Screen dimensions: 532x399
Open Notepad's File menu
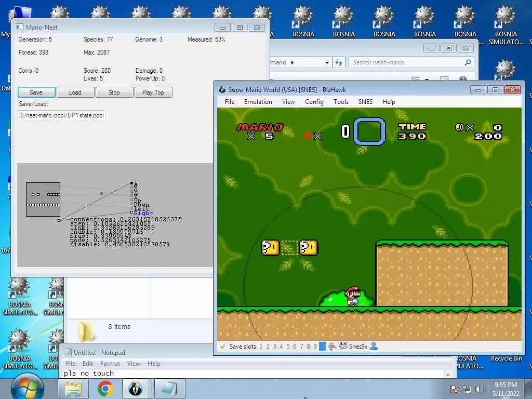(71, 363)
